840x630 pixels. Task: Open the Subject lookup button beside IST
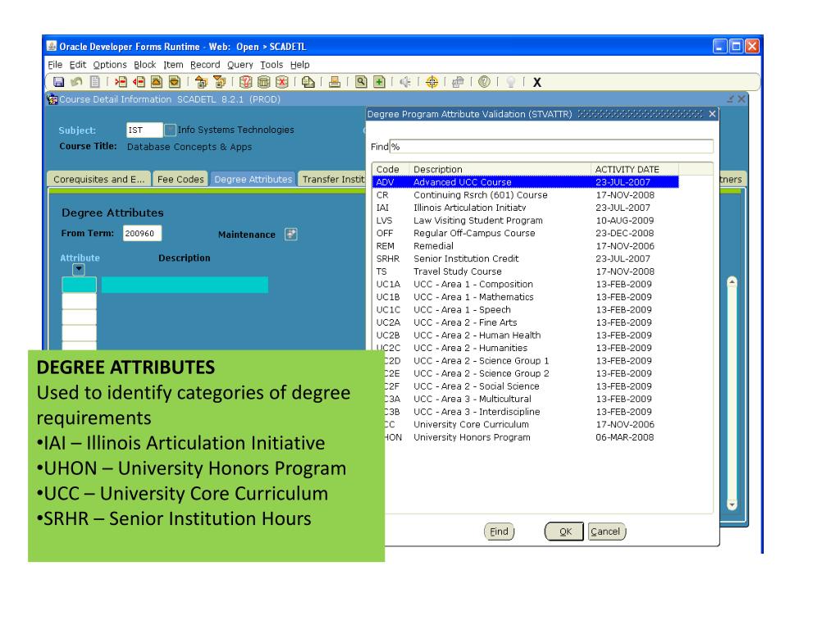pyautogui.click(x=170, y=130)
